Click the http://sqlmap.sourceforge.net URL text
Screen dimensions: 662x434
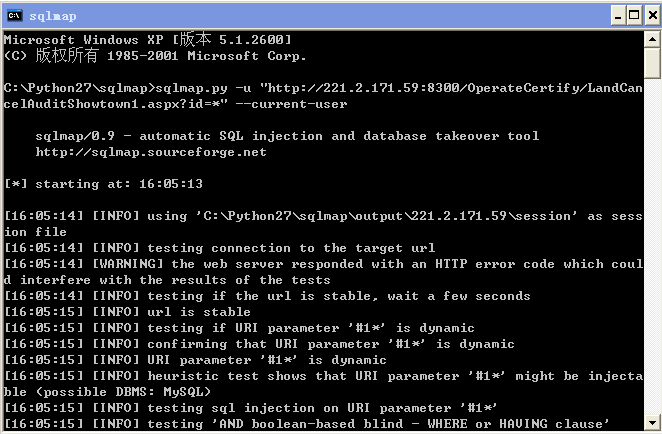pyautogui.click(x=151, y=152)
